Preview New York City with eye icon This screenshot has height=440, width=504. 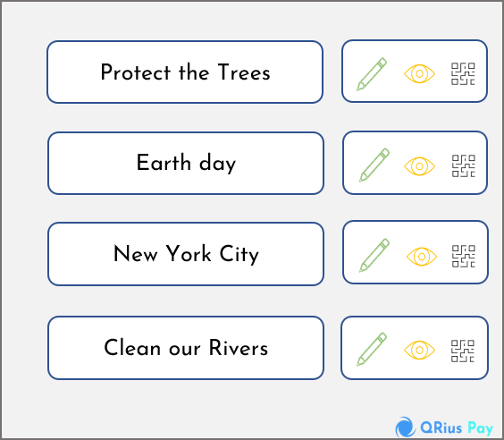pos(422,257)
